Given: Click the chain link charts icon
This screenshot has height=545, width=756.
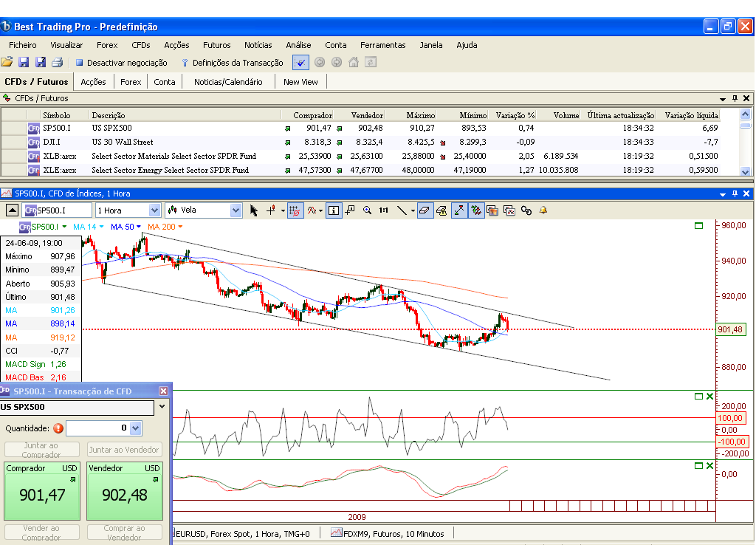Looking at the screenshot, I should [526, 210].
